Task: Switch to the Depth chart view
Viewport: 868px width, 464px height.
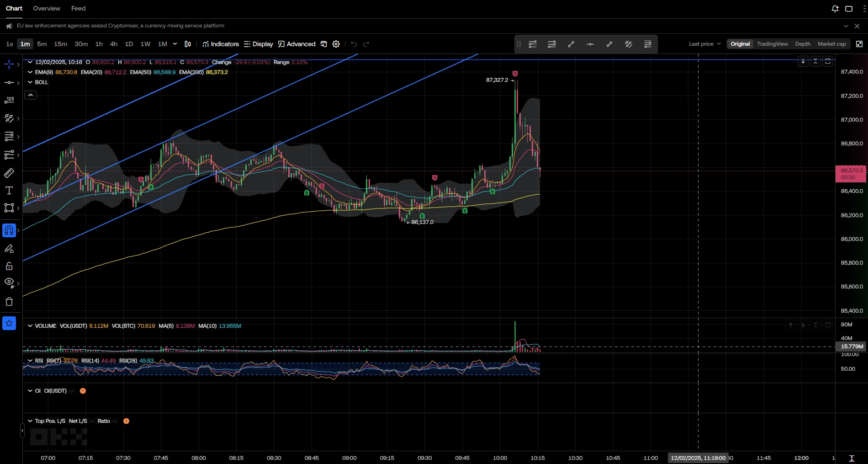Action: tap(802, 44)
